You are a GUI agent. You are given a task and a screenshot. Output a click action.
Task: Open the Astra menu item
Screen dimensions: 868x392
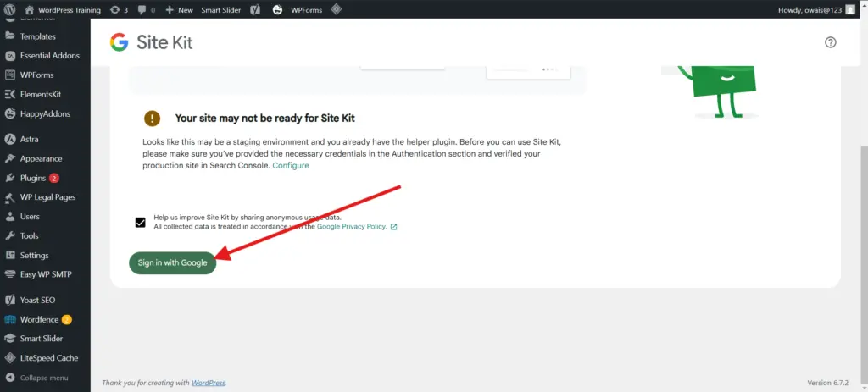click(x=30, y=140)
